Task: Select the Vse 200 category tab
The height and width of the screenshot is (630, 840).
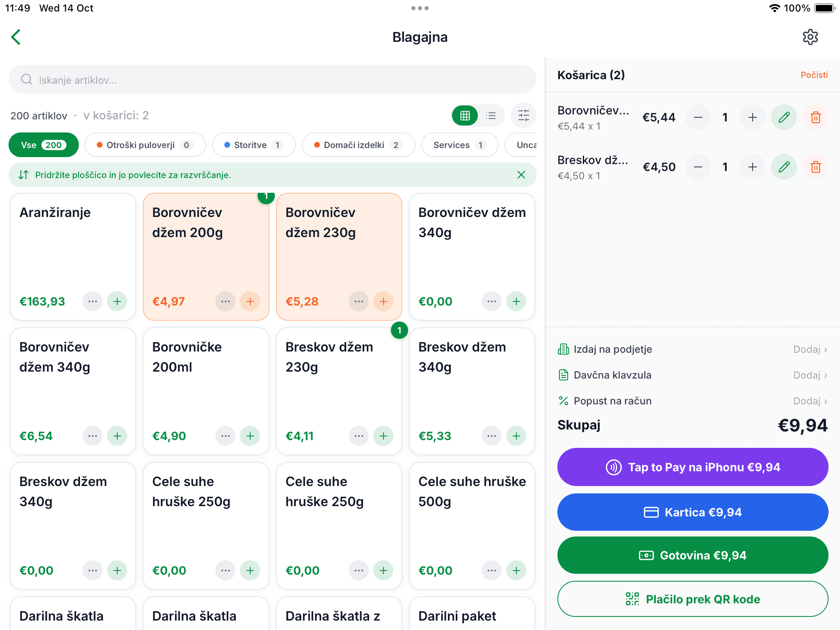Action: [43, 145]
